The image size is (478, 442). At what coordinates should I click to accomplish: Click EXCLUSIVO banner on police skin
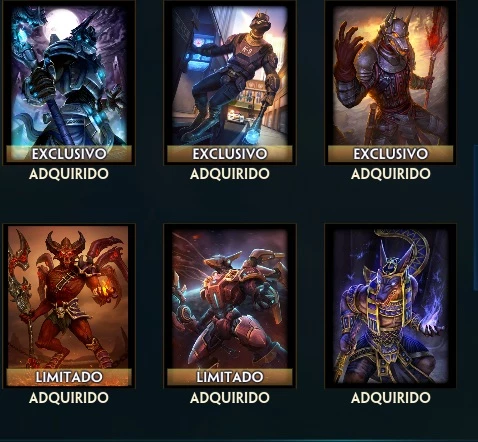[230, 154]
